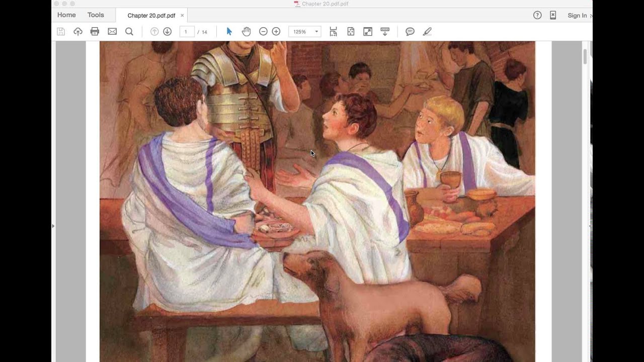Open the Find text search icon
Screen dimensions: 644x362
129,32
